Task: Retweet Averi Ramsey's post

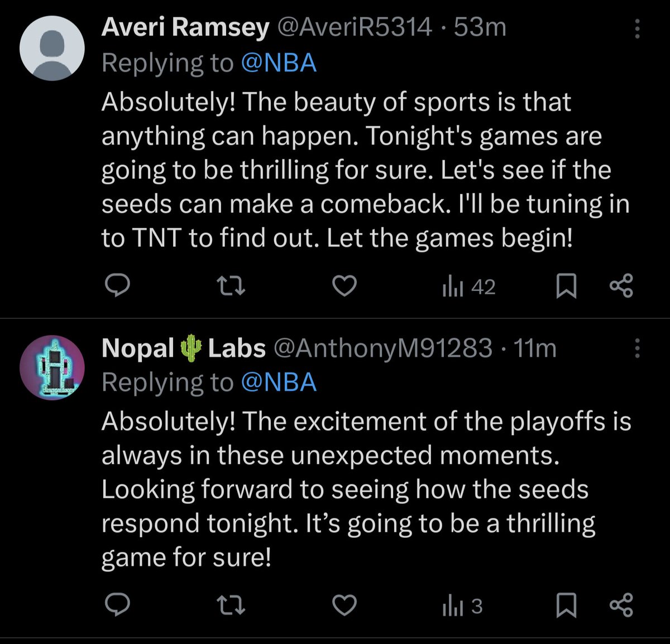Action: point(231,287)
